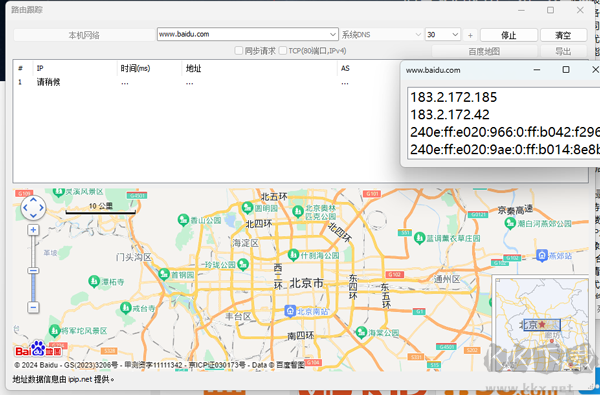The image size is (600, 395).
Task: Click the 圆明园 park marker
Action: (248, 208)
